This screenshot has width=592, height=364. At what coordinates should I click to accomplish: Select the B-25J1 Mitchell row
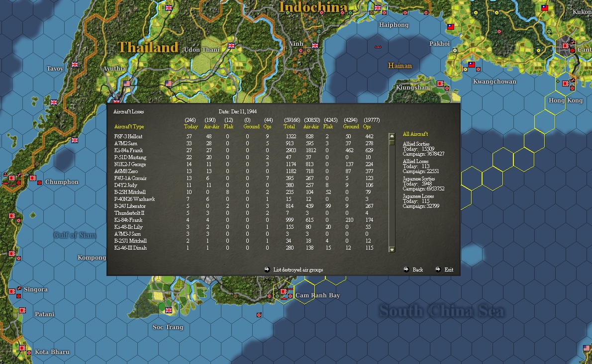pyautogui.click(x=245, y=241)
